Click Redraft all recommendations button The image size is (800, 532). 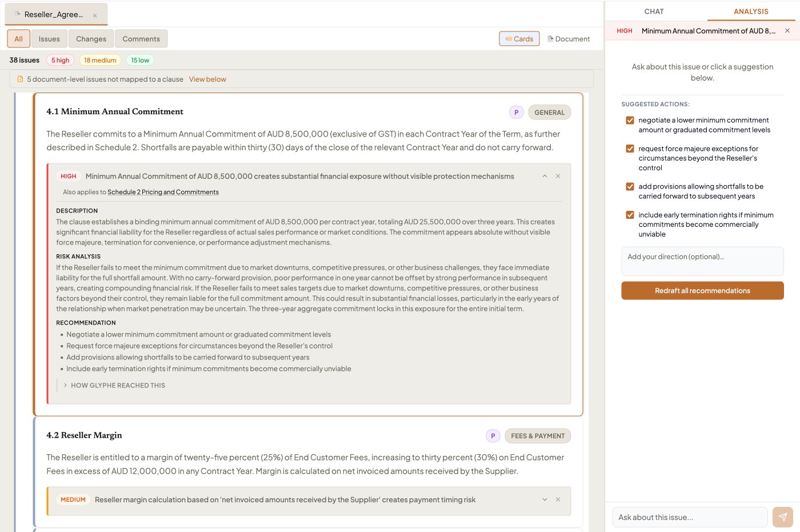702,290
